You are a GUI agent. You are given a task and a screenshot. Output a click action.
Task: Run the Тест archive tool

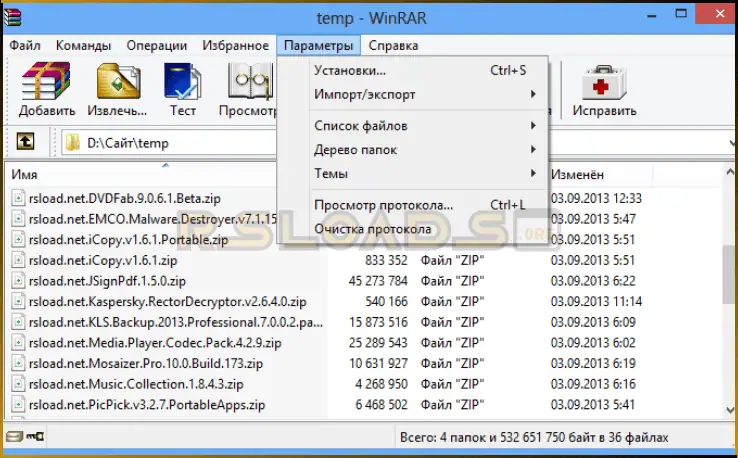183,81
